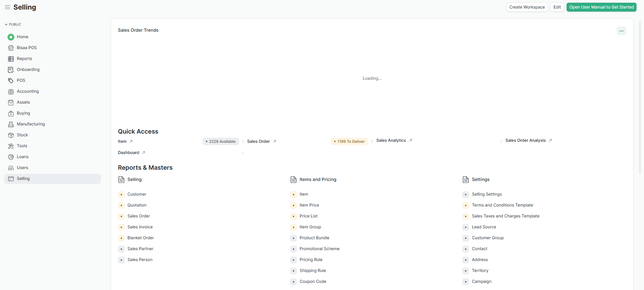The height and width of the screenshot is (290, 644).
Task: Click the Reports table icon in sidebar
Action: pos(11,59)
